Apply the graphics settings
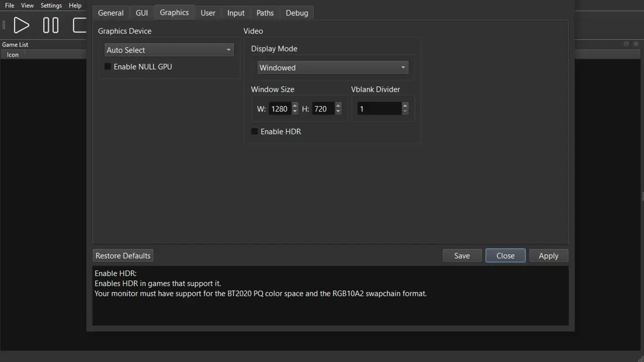The height and width of the screenshot is (362, 644). [548, 255]
